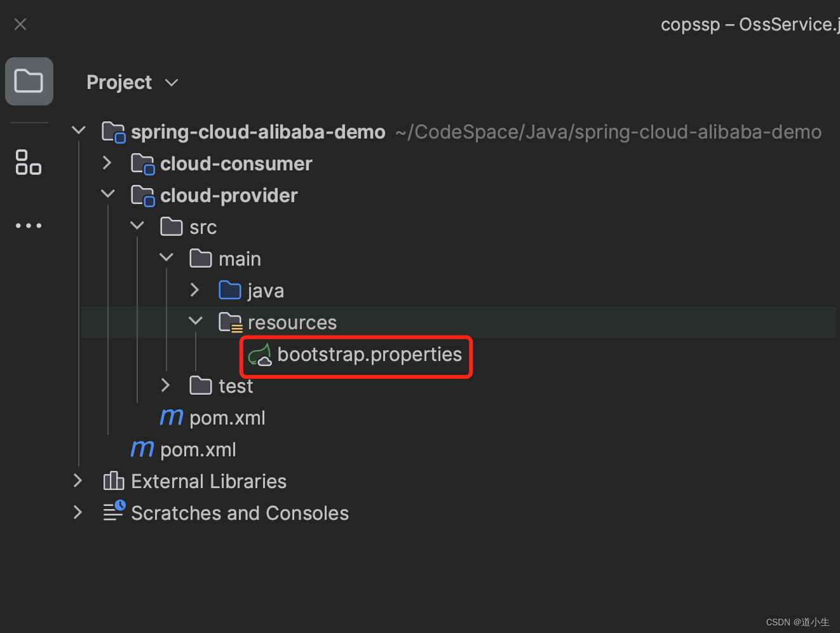Screen dimensions: 840x633
Task: Select Scratches and Consoles label
Action: [x=240, y=514]
